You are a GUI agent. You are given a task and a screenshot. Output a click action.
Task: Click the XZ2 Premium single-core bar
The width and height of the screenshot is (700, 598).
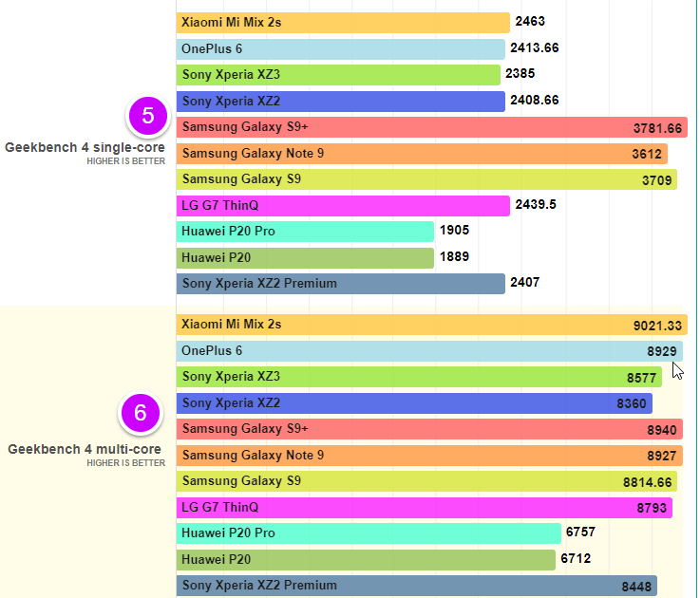pos(341,284)
